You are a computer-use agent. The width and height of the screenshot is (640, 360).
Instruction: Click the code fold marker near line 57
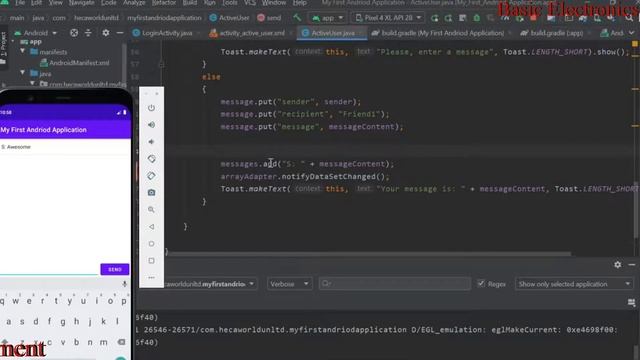(x=161, y=64)
